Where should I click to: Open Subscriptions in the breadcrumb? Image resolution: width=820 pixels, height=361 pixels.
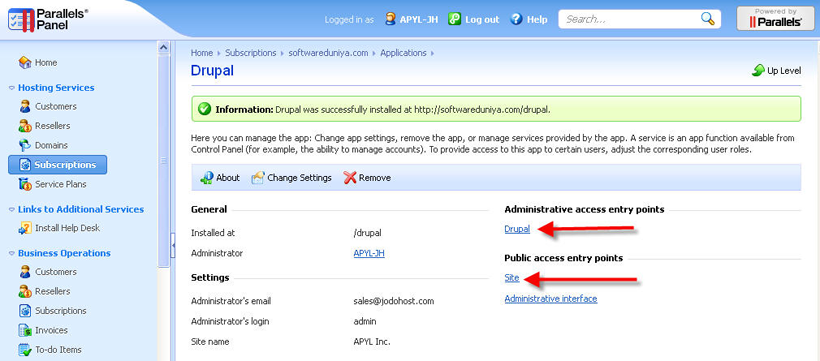coord(250,53)
